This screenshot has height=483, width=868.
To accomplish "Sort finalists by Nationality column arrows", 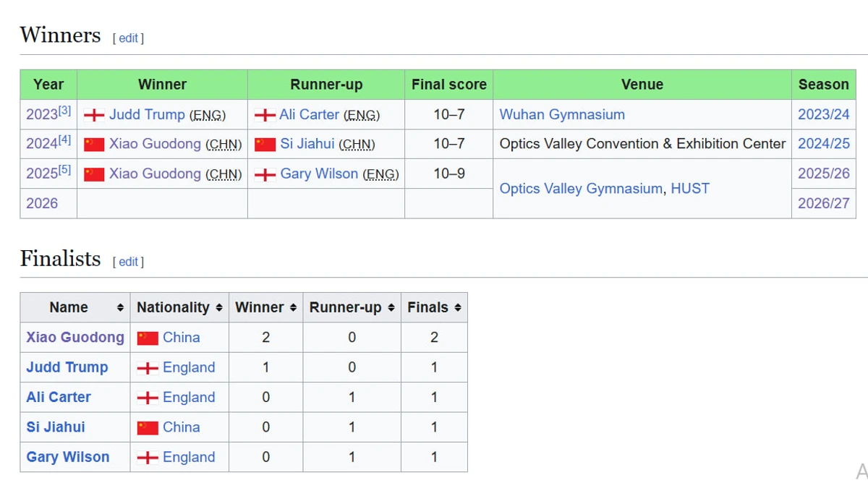I will click(218, 307).
